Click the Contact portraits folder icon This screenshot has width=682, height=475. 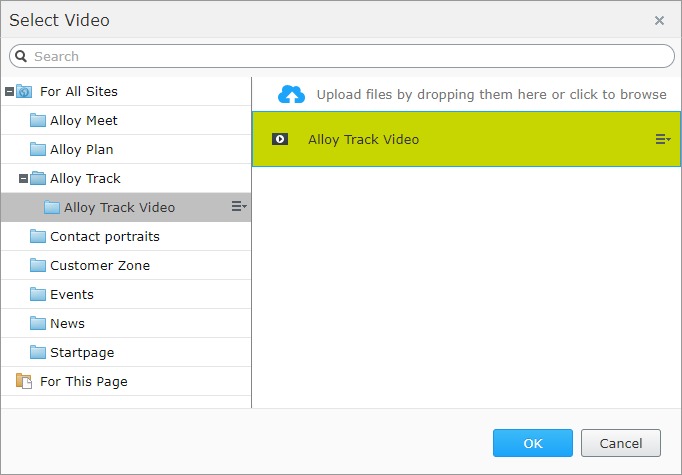pyautogui.click(x=38, y=236)
